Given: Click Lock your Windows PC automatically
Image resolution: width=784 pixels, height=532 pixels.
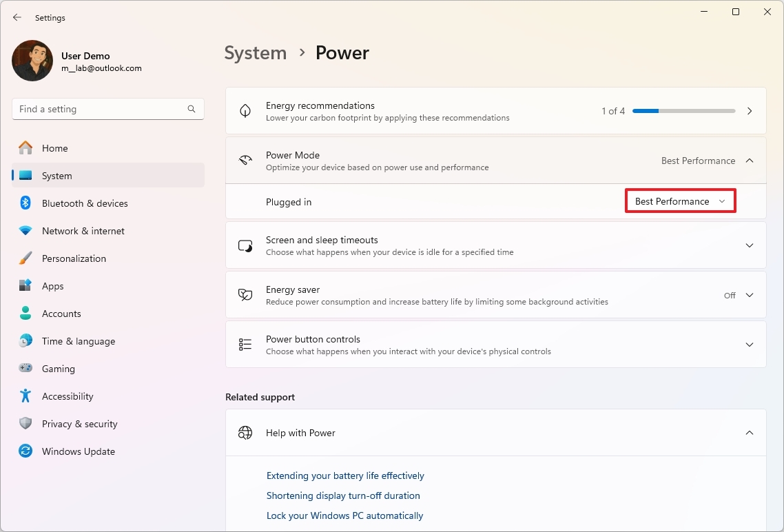Looking at the screenshot, I should 344,515.
